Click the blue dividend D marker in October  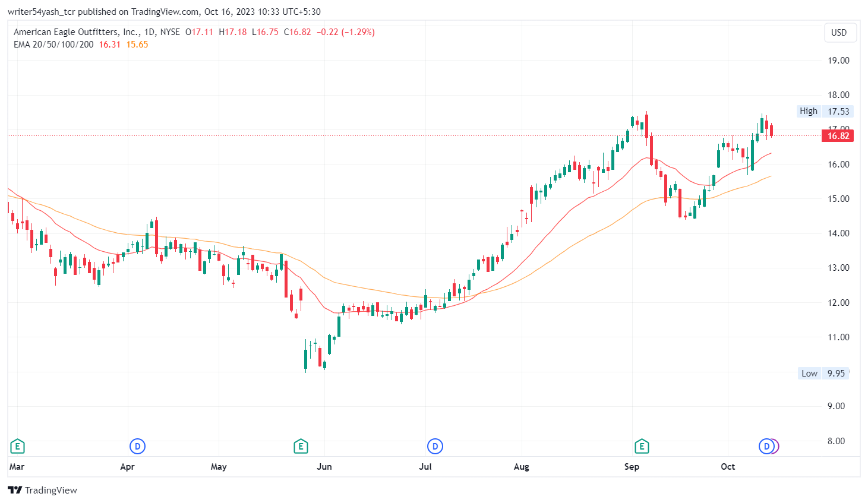(766, 446)
